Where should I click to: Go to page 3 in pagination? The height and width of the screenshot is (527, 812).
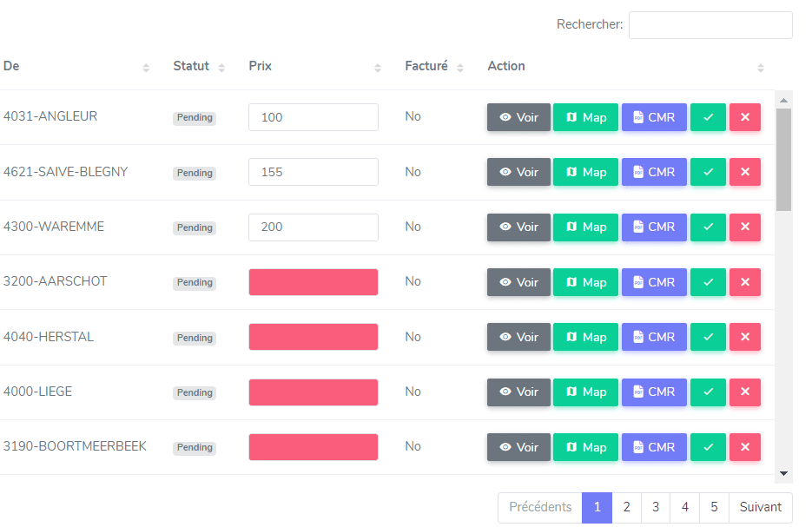click(656, 508)
